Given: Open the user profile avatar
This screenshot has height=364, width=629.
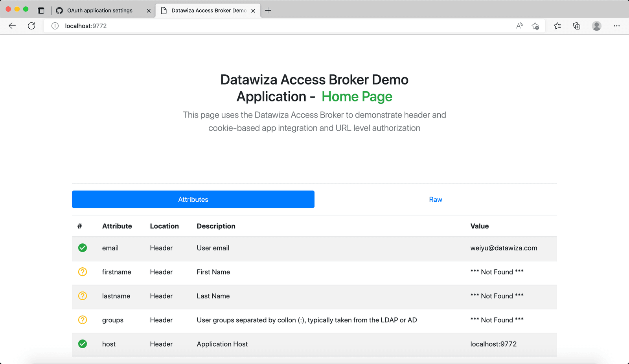Looking at the screenshot, I should pos(596,26).
